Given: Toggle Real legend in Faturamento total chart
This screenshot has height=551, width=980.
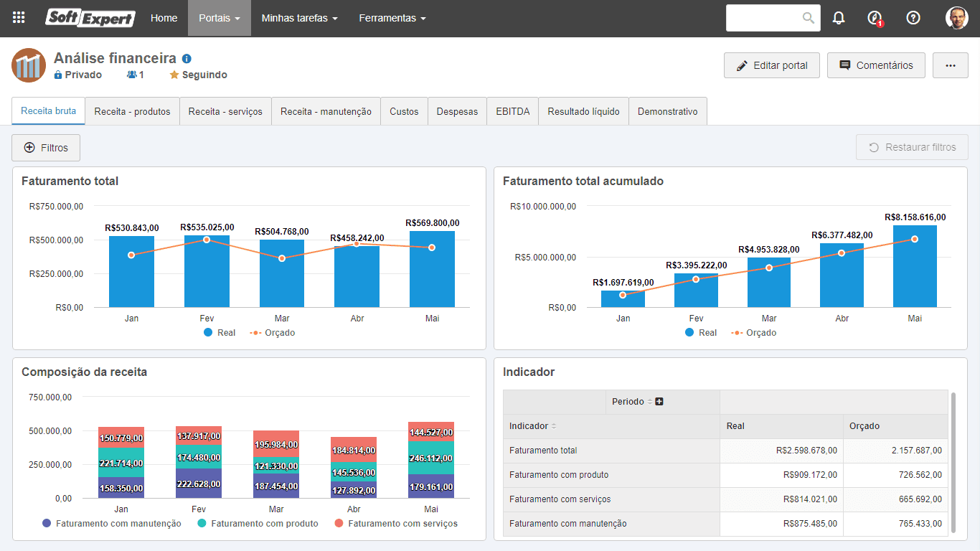Looking at the screenshot, I should click(x=220, y=333).
